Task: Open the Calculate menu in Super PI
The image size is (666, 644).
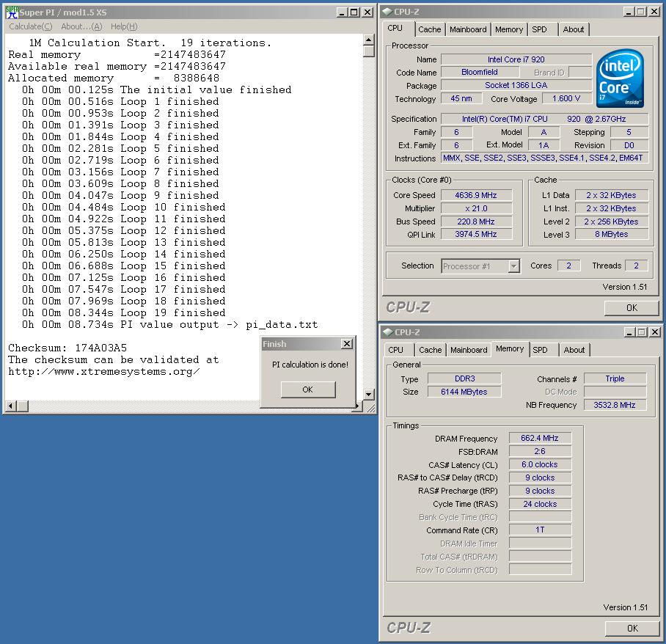Action: point(31,26)
